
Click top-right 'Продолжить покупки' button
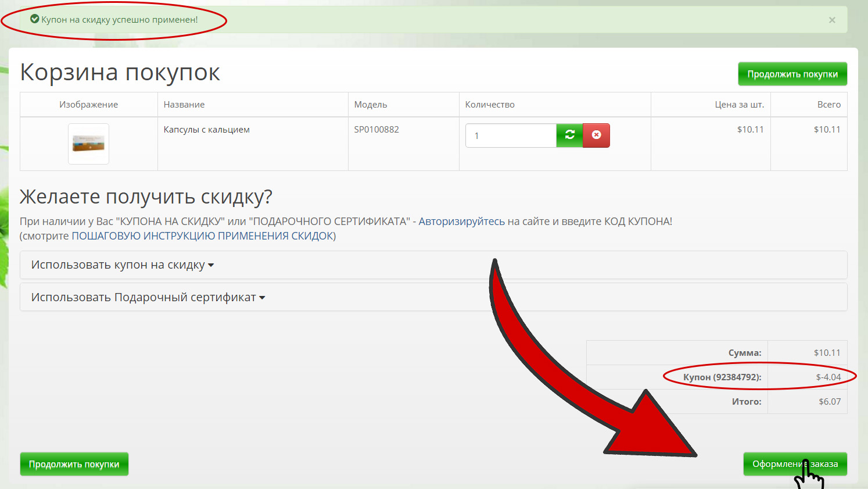pyautogui.click(x=792, y=74)
